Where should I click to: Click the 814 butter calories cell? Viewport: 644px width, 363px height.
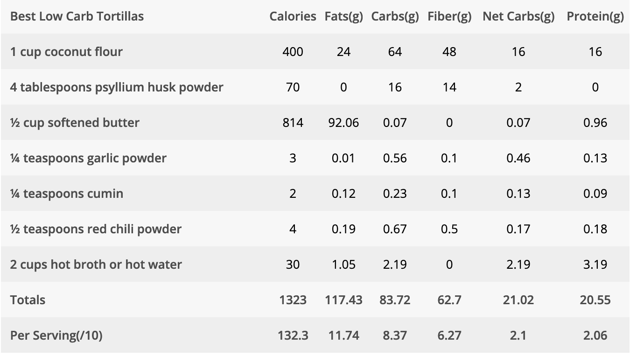tap(293, 123)
